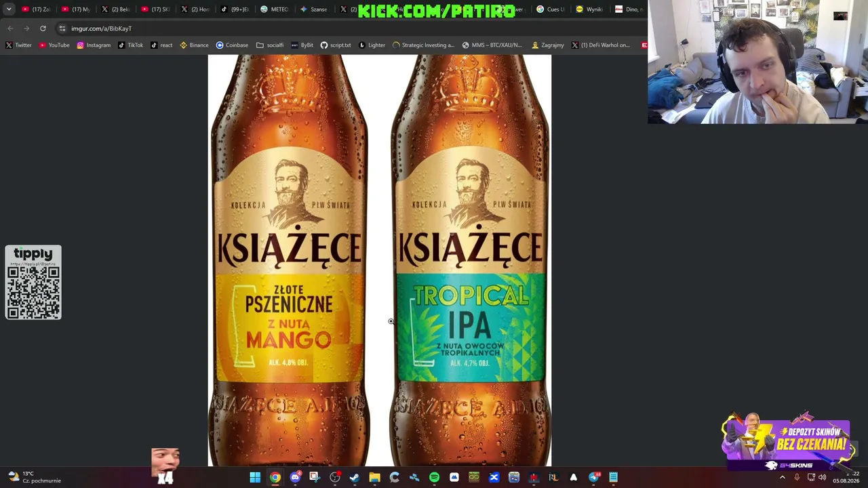Open the Twitter bookmark
Screen dimensions: 868x488
(x=18, y=45)
